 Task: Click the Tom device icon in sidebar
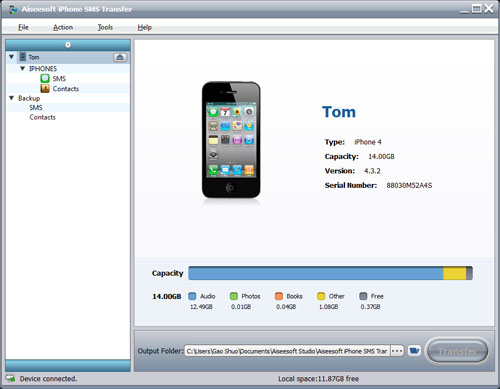point(22,57)
